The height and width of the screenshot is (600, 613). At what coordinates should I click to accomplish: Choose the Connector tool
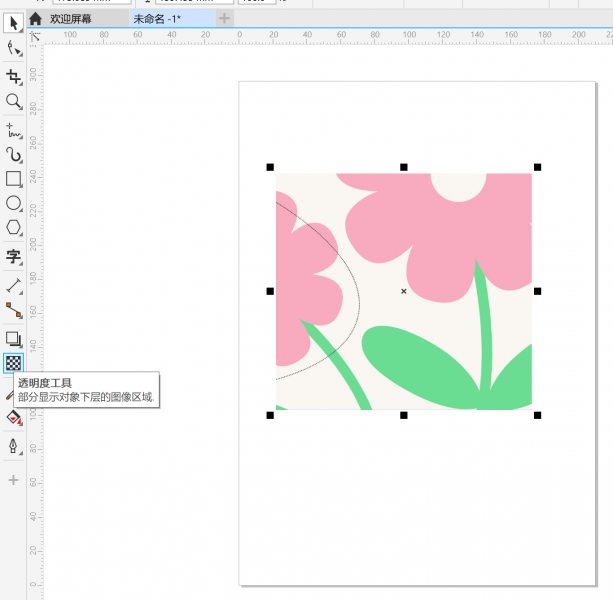(x=14, y=310)
